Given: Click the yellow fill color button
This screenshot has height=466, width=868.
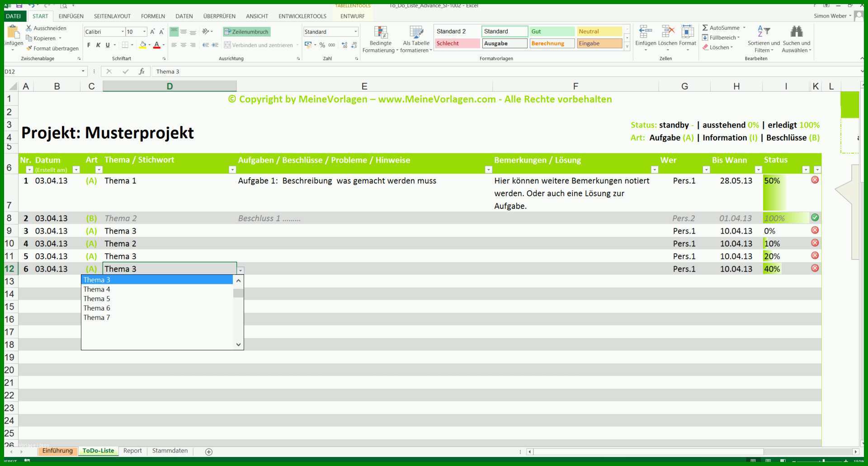Looking at the screenshot, I should tap(143, 45).
